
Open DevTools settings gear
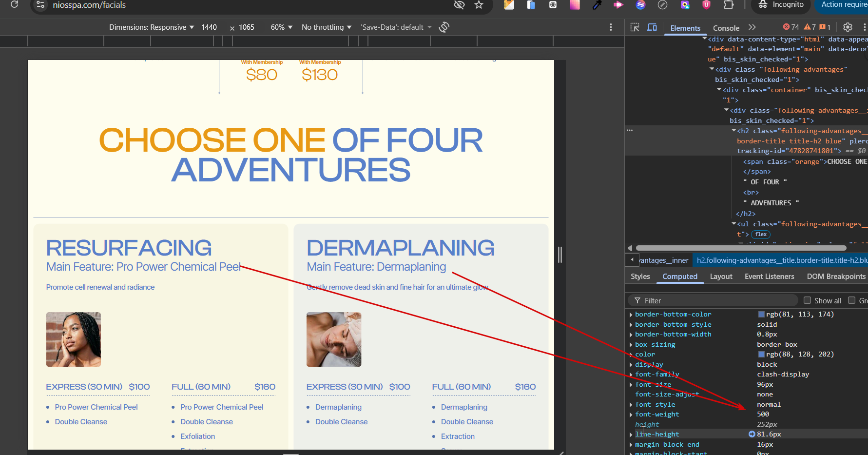[848, 27]
